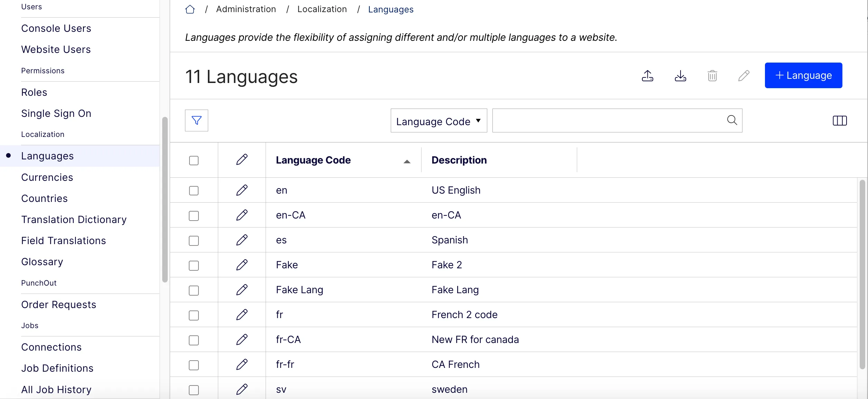Check the 'en' US English row checkbox
This screenshot has width=868, height=399.
(x=194, y=191)
